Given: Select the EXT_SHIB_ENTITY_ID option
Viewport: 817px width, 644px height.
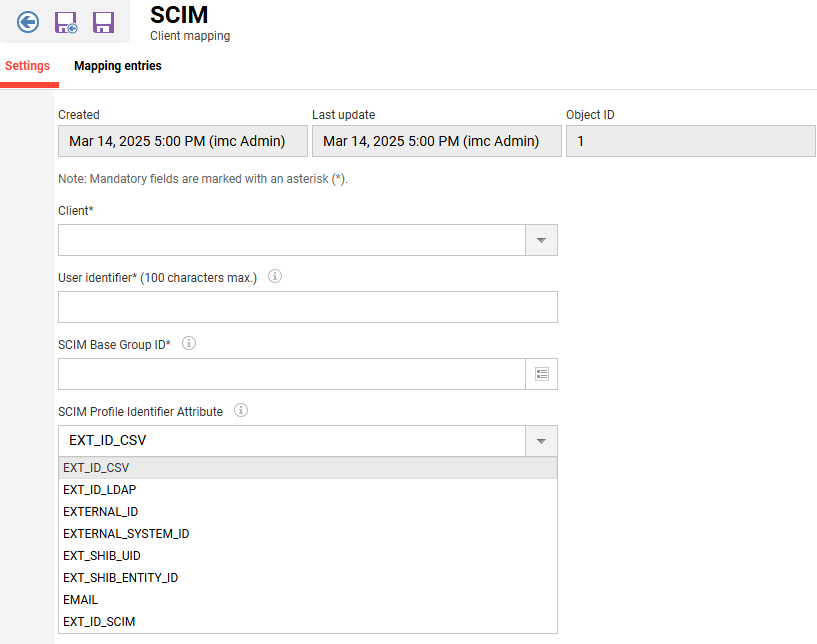Looking at the screenshot, I should tap(120, 578).
